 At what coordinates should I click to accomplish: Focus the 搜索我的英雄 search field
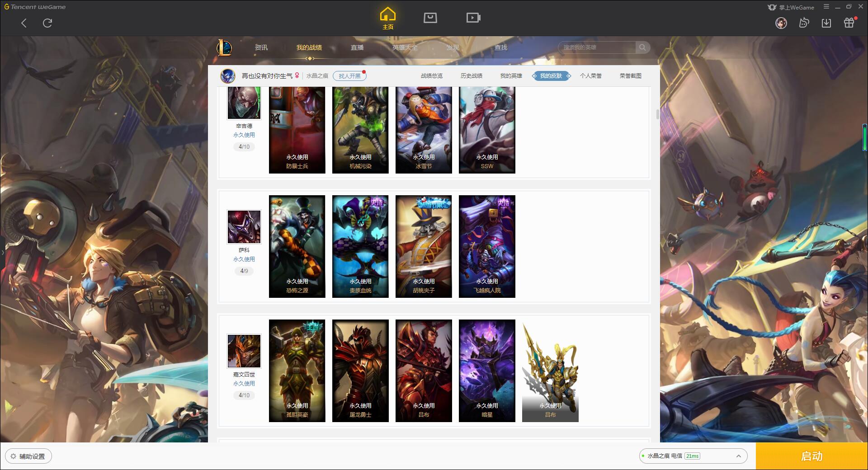point(598,47)
